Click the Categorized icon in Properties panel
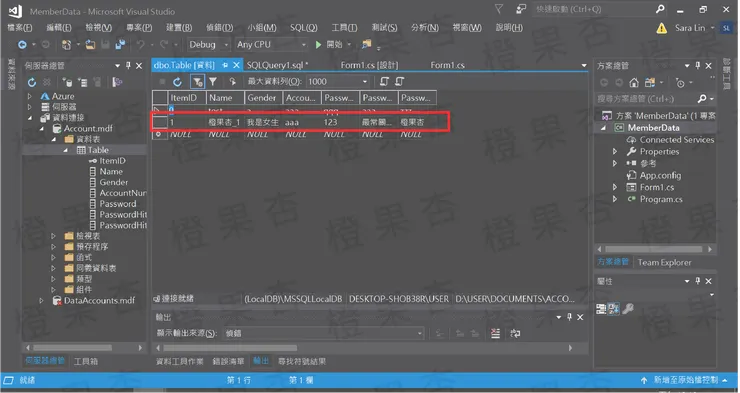Viewport: 740px width, 393px height. [601, 309]
